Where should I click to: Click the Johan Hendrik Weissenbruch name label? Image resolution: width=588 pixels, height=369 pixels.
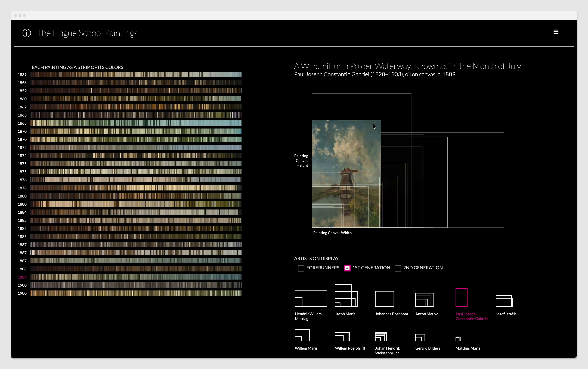point(388,351)
